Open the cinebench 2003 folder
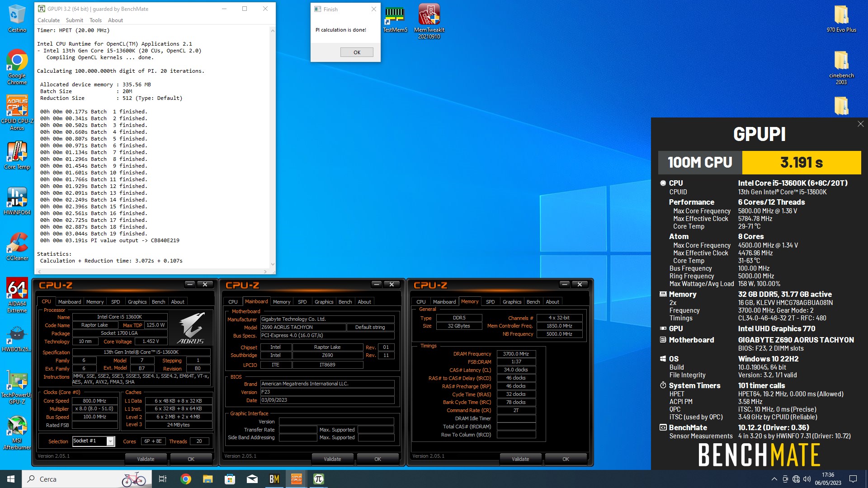 pyautogui.click(x=841, y=67)
